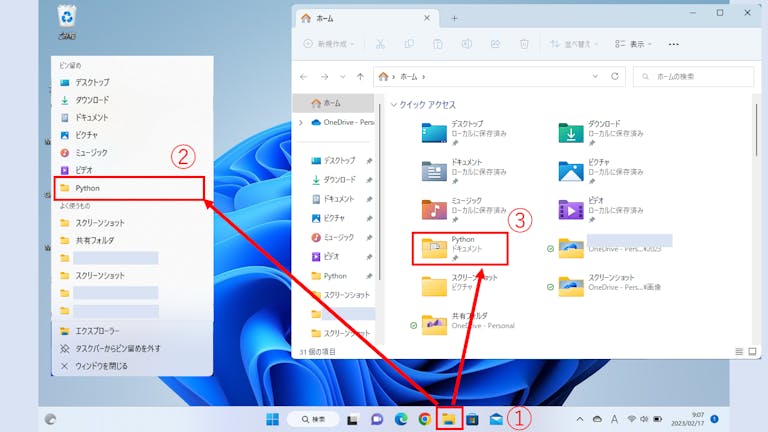768x432 pixels.
Task: Open ダウンロード in the Explorer navigation pane
Action: (x=339, y=180)
